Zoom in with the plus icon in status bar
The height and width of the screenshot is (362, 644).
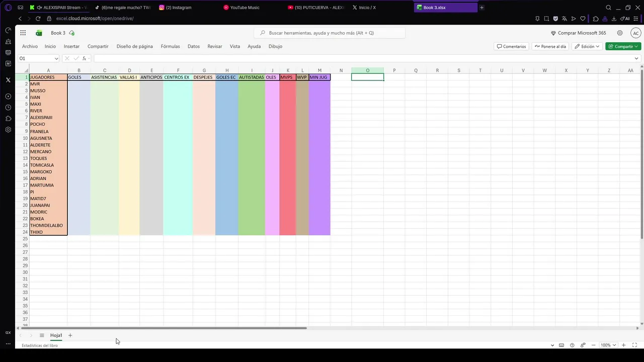[x=624, y=345]
